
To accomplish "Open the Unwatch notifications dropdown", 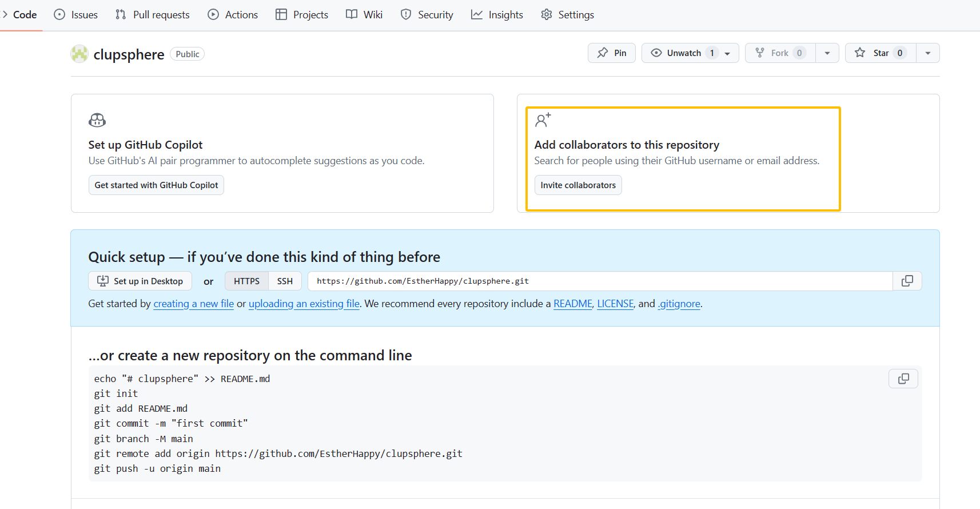I will [690, 53].
